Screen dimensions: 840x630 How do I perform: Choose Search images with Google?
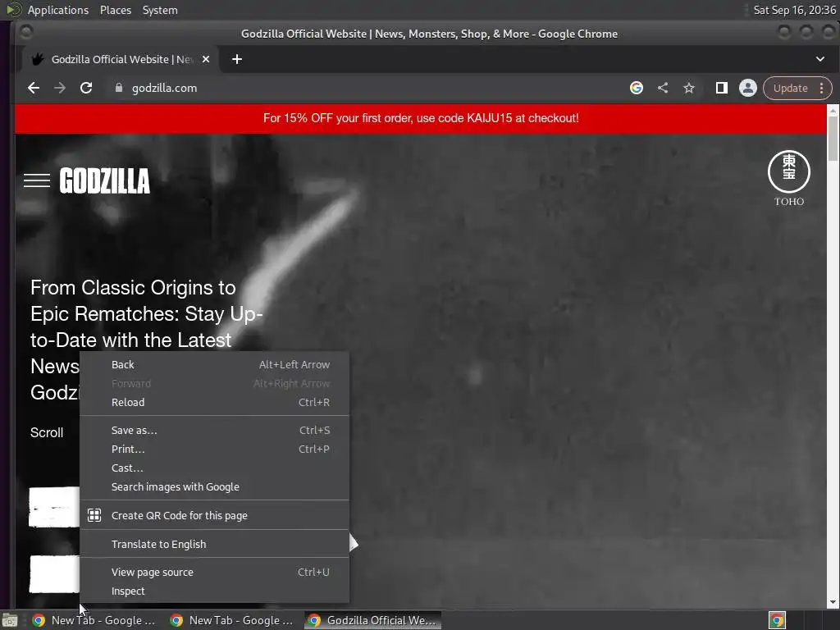pyautogui.click(x=214, y=487)
